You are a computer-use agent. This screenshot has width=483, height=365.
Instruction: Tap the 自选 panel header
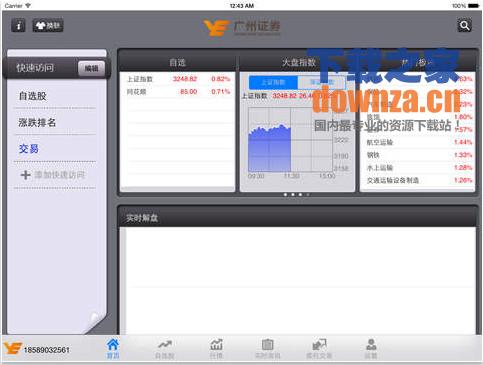pos(177,62)
